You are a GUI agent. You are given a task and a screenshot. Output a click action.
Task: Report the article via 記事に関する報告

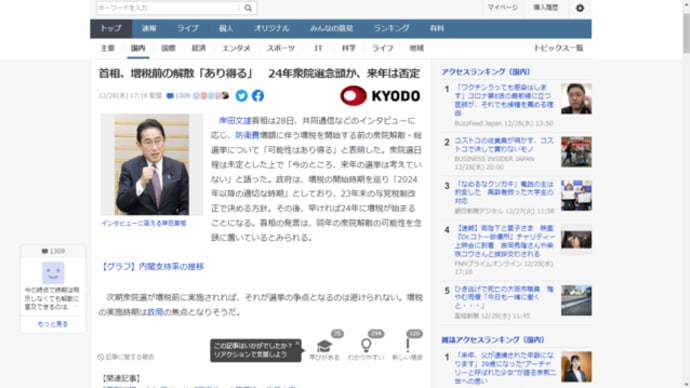(x=126, y=357)
